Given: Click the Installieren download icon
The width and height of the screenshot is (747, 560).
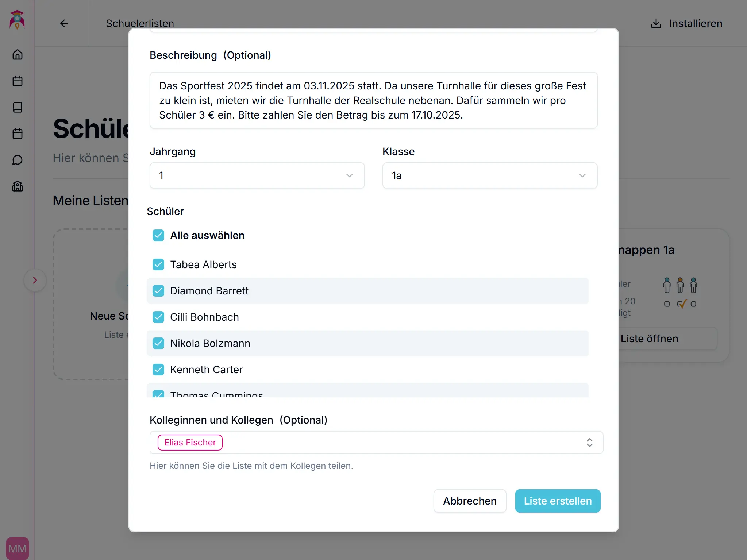Looking at the screenshot, I should point(656,23).
